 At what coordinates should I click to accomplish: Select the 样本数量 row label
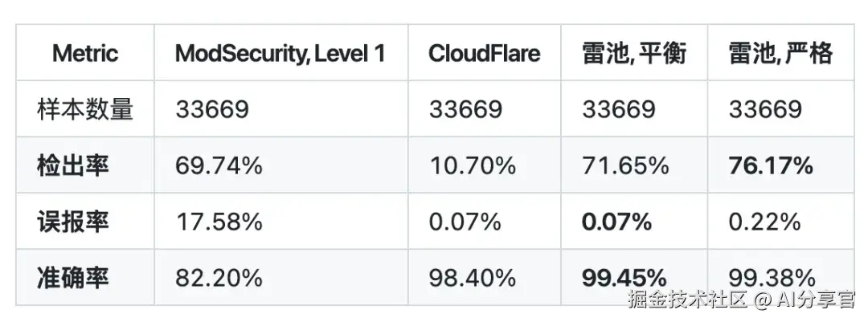click(x=85, y=109)
